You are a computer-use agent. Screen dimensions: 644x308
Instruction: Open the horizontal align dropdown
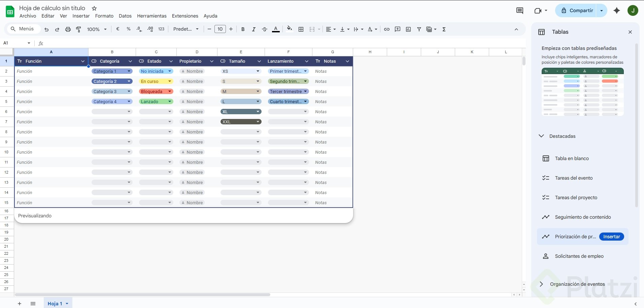pos(331,29)
